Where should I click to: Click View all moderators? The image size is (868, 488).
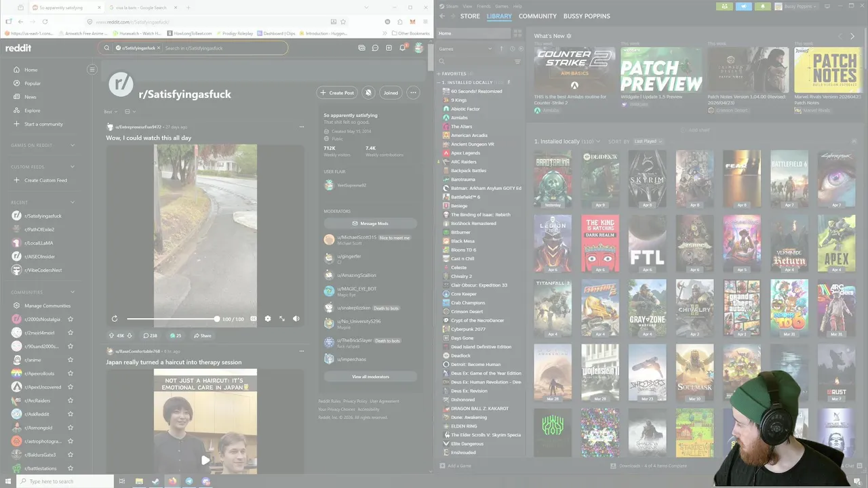coord(370,376)
